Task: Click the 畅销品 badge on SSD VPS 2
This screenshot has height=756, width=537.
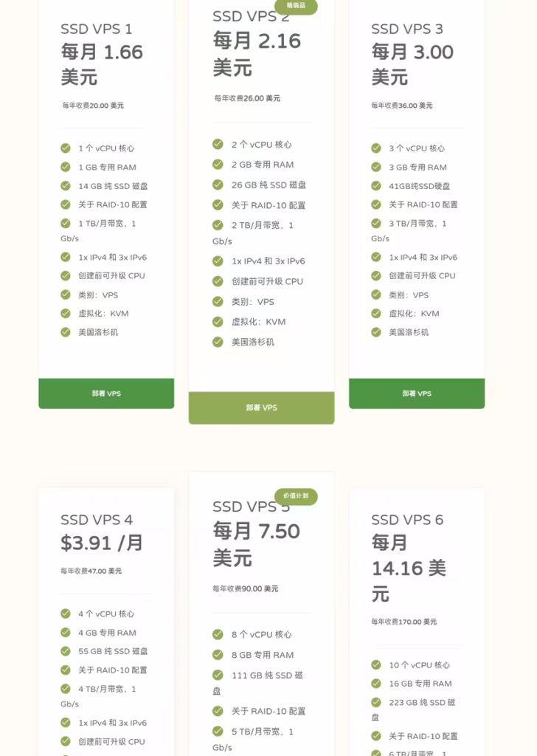Action: [297, 6]
